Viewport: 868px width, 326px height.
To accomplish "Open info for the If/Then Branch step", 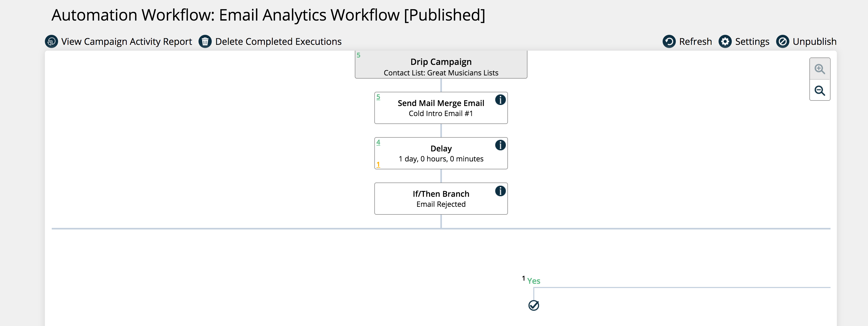I will click(x=500, y=191).
